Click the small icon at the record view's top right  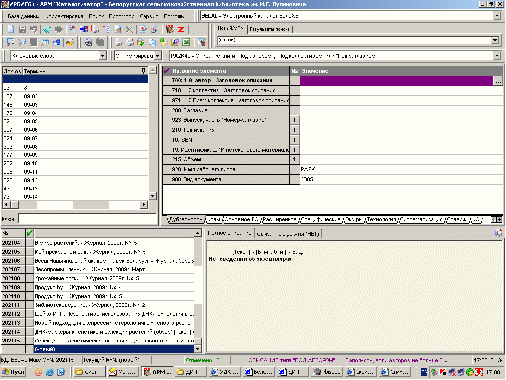tap(498, 233)
